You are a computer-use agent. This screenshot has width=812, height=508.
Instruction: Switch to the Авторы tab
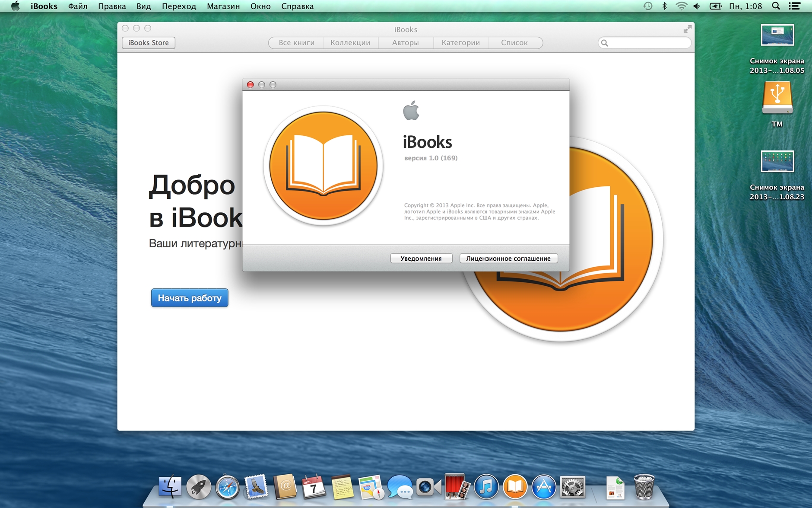tap(406, 43)
